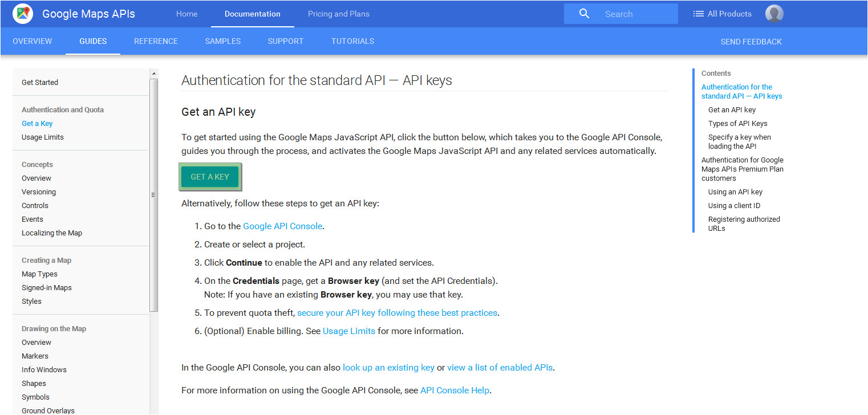Open Signed-in Maps in the sidebar
Screen dimensions: 868x415
tap(47, 288)
